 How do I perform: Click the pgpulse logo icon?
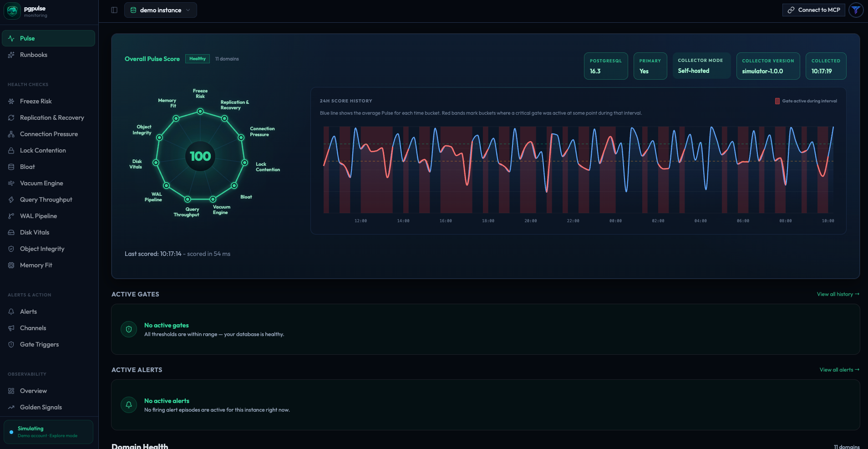click(12, 11)
